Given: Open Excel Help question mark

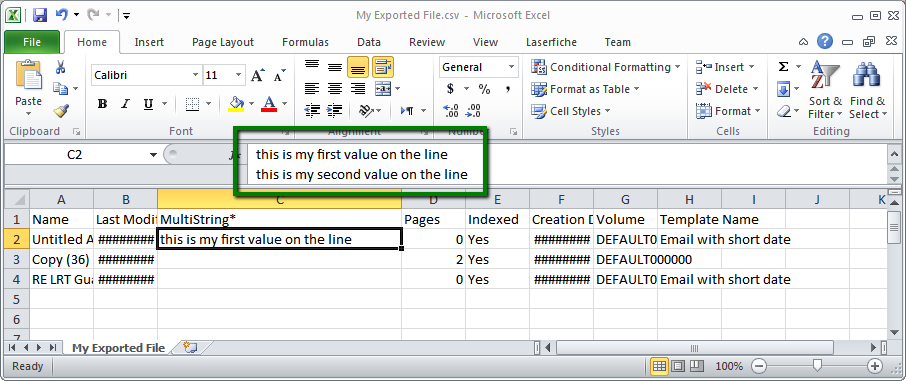Looking at the screenshot, I should click(825, 41).
